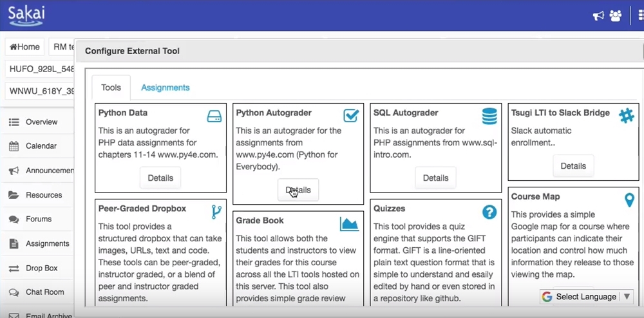The width and height of the screenshot is (644, 318).
Task: Open the megaphone announcements icon in header
Action: [x=598, y=16]
